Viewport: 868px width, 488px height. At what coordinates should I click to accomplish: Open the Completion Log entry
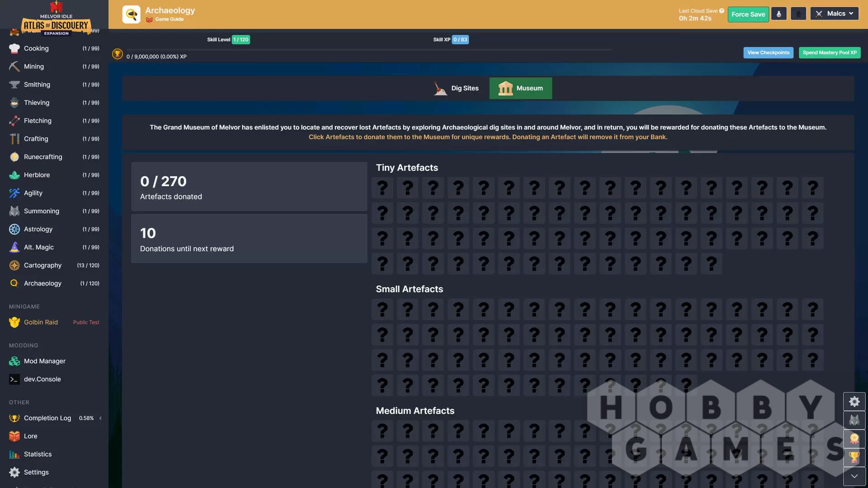point(54,418)
